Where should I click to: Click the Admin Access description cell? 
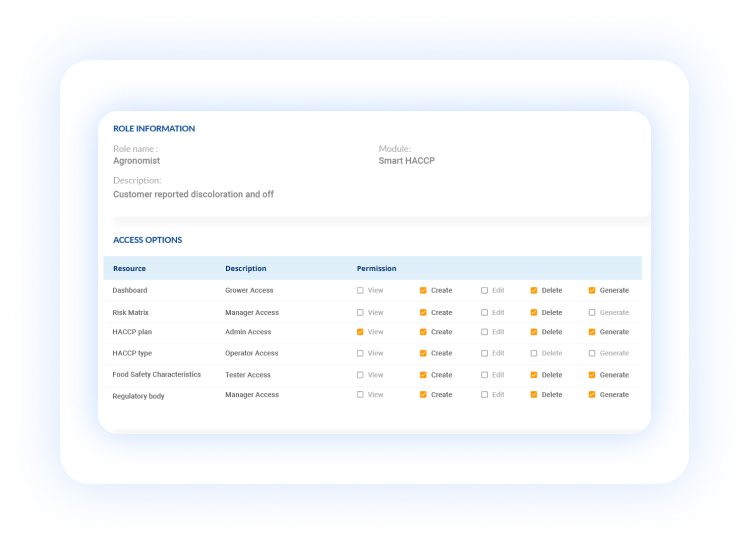(x=248, y=332)
